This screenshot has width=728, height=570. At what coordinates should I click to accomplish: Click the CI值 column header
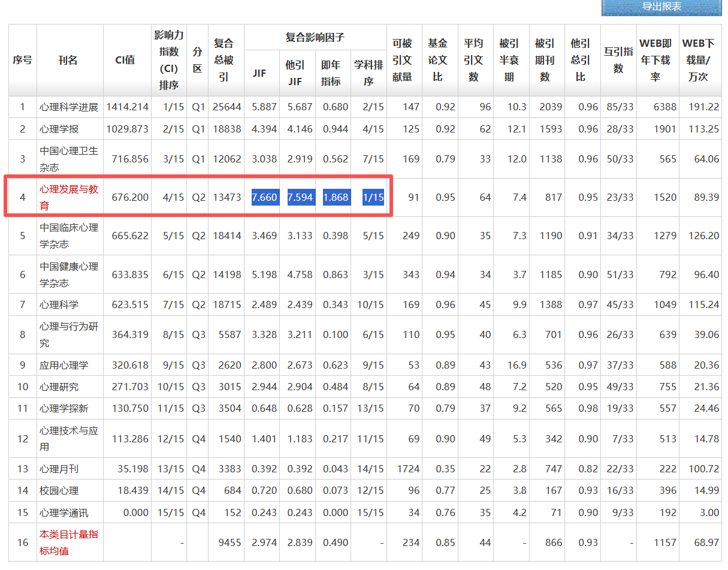(125, 61)
